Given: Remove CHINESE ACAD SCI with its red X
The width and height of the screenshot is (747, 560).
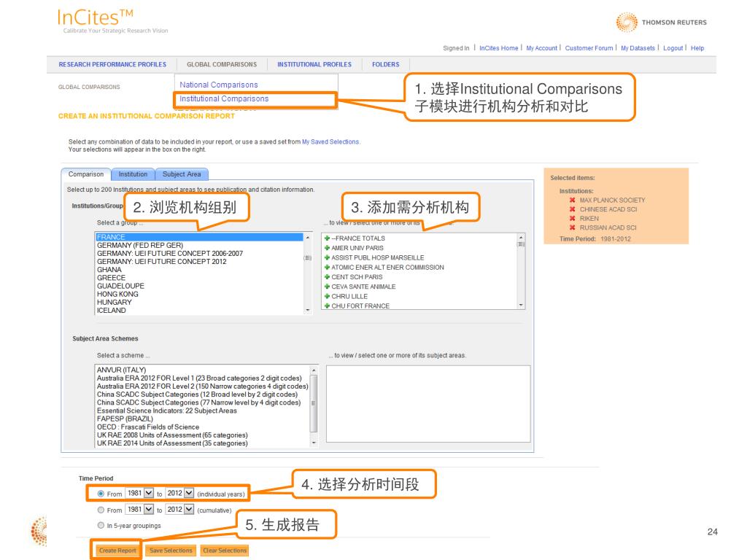Looking at the screenshot, I should pyautogui.click(x=572, y=209).
